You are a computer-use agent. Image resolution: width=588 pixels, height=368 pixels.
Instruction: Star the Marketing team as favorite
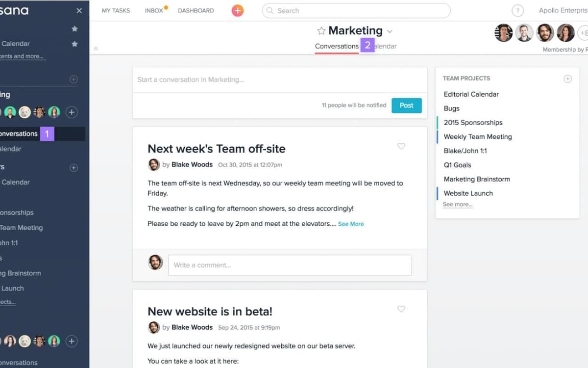[321, 31]
